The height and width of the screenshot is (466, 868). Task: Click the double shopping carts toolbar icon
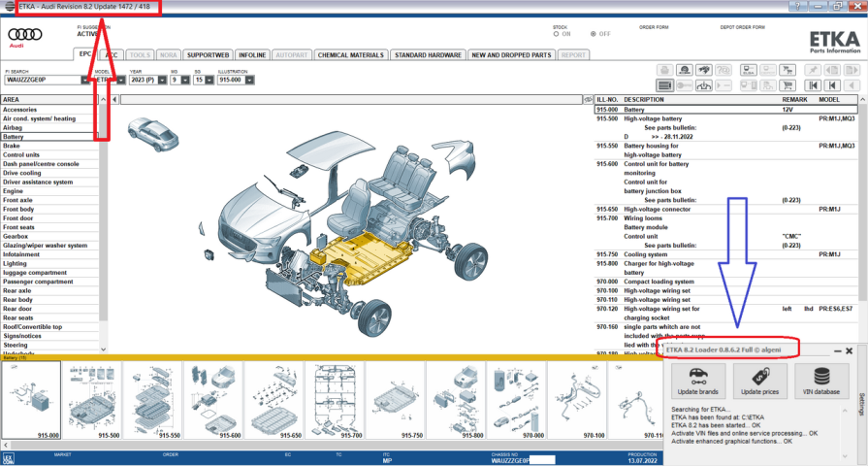tap(788, 70)
